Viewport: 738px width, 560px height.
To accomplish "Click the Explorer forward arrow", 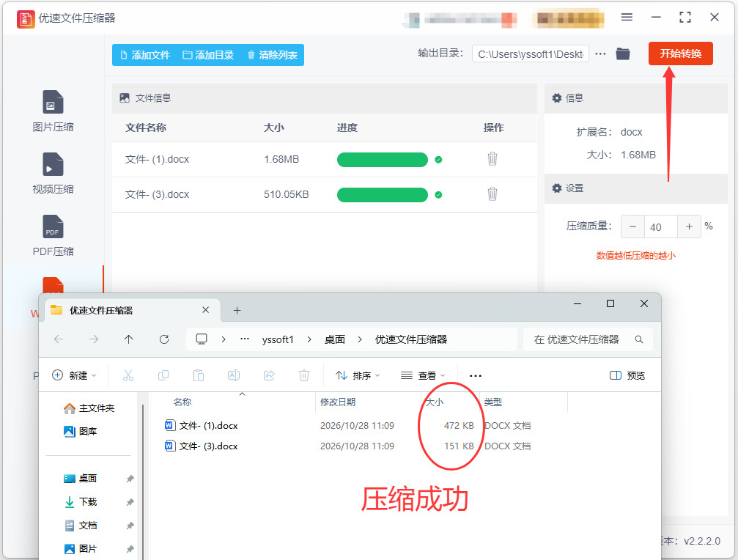I will point(94,339).
